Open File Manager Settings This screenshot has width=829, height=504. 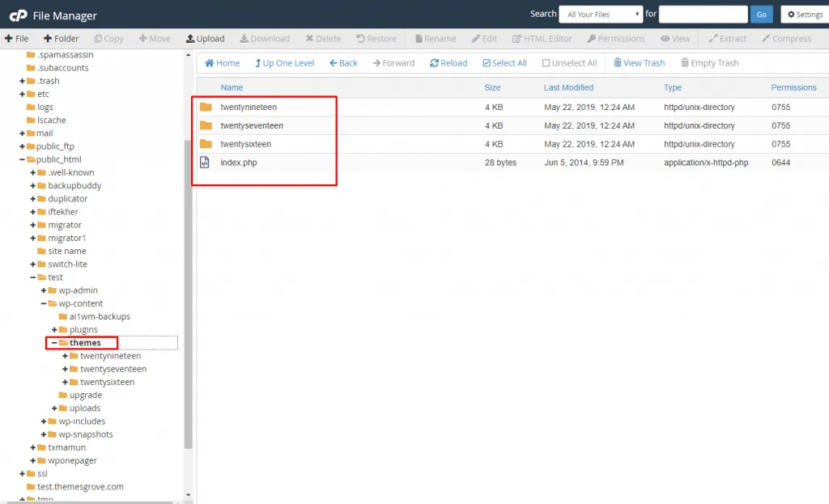coord(805,15)
